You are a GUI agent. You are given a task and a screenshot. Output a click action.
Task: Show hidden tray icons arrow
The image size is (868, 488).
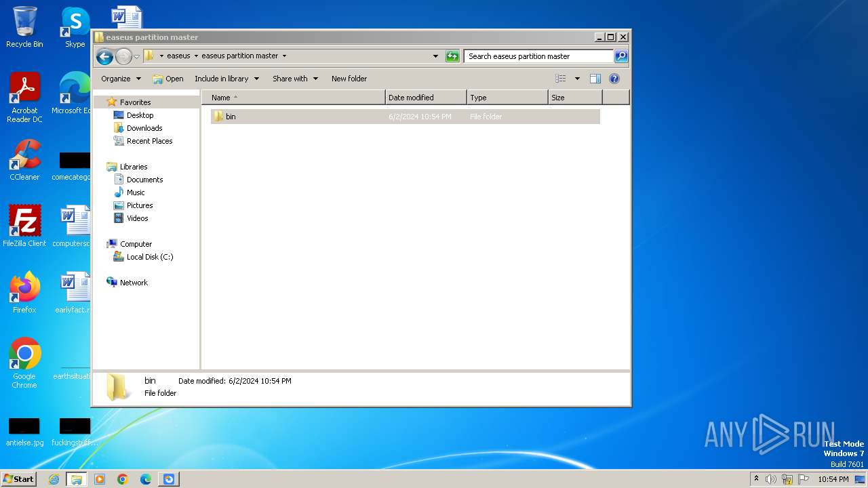pyautogui.click(x=756, y=479)
